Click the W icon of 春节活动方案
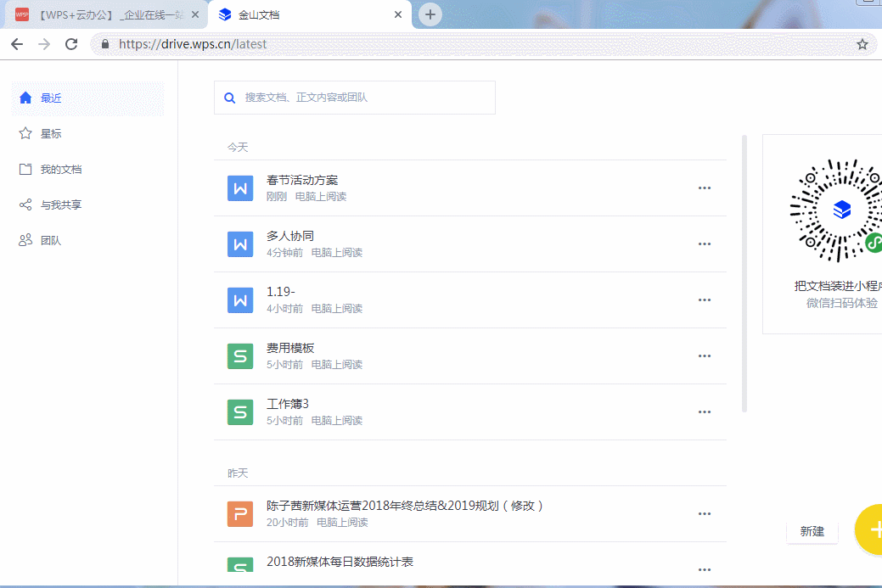The image size is (882, 588). coord(240,188)
